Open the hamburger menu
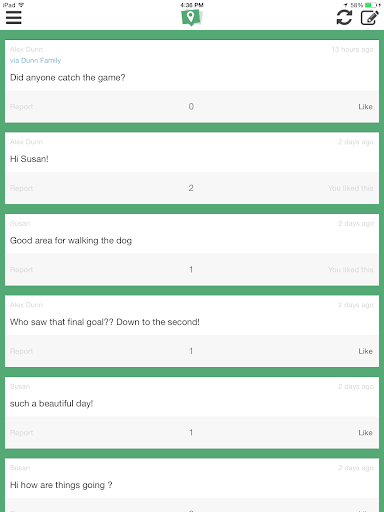Viewport: 384px width, 512px height. click(14, 17)
